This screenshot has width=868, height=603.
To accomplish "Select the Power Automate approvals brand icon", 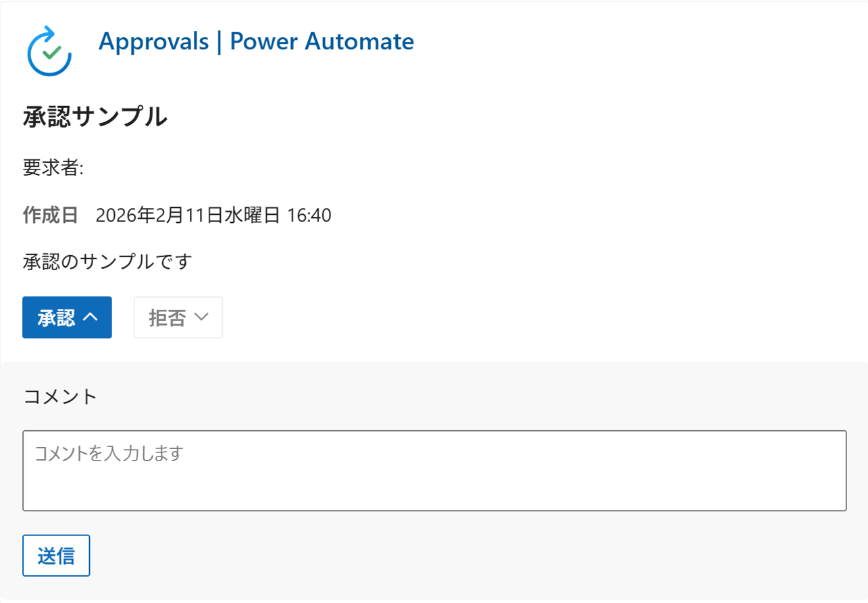I will pos(49,50).
